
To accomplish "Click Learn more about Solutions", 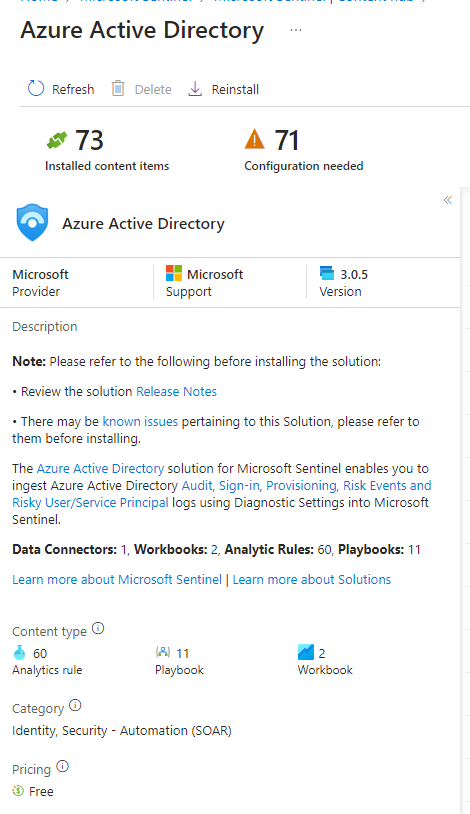I will (x=312, y=579).
